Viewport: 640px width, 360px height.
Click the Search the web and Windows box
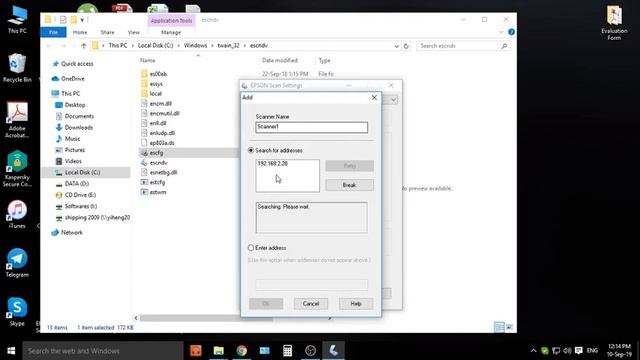pyautogui.click(x=103, y=351)
